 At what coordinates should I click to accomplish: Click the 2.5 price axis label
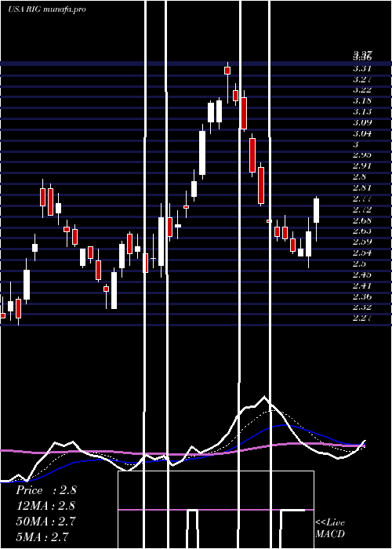(x=359, y=264)
